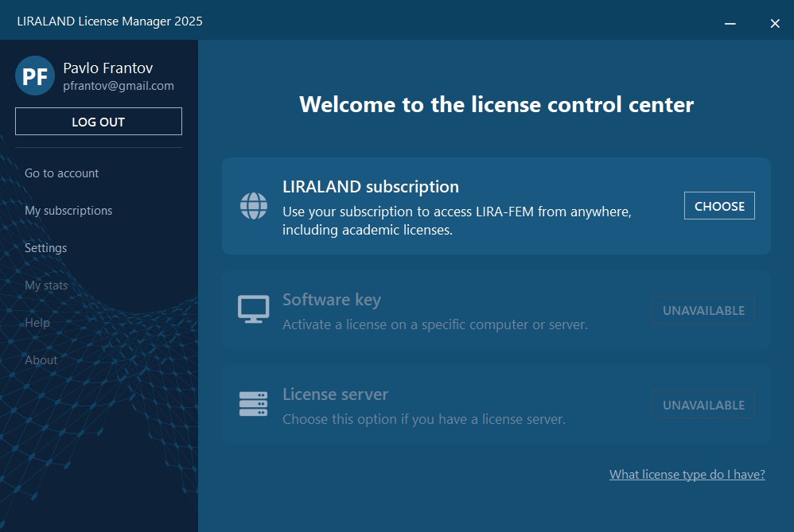Click the globe icon for LIRALAND subscription
Viewport: 794px width, 532px height.
pos(254,206)
